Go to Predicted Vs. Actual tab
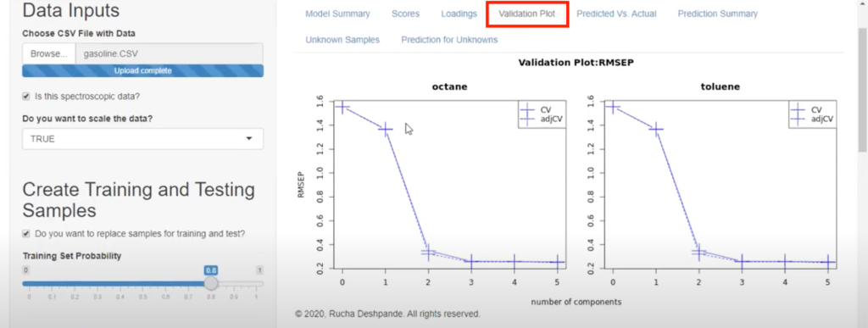The width and height of the screenshot is (868, 328). click(x=616, y=14)
